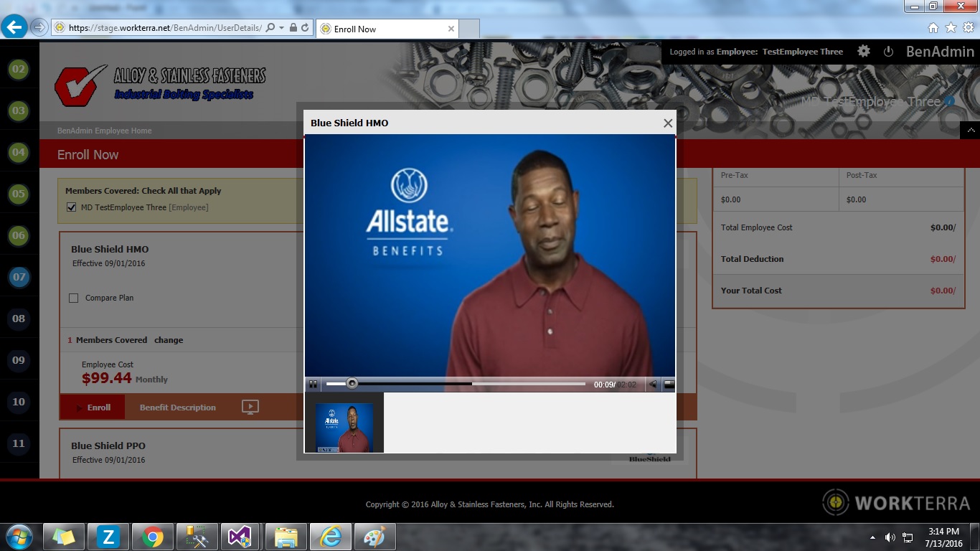The height and width of the screenshot is (551, 980).
Task: Click the Alloy & Stainless Fasteners logo
Action: tap(160, 85)
